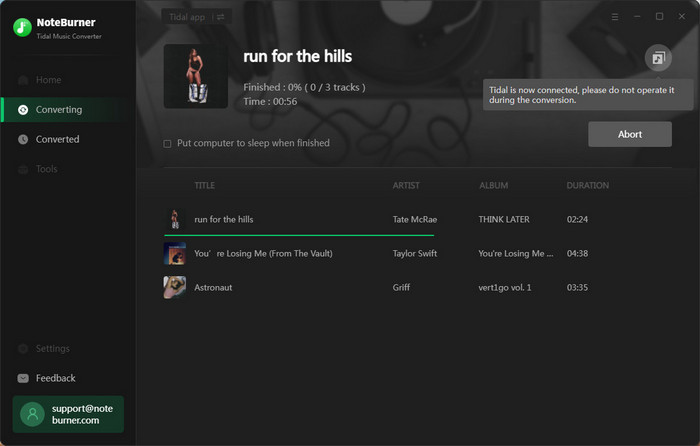Click the Converted clock icon
Screen dimensions: 700x446
pos(23,139)
